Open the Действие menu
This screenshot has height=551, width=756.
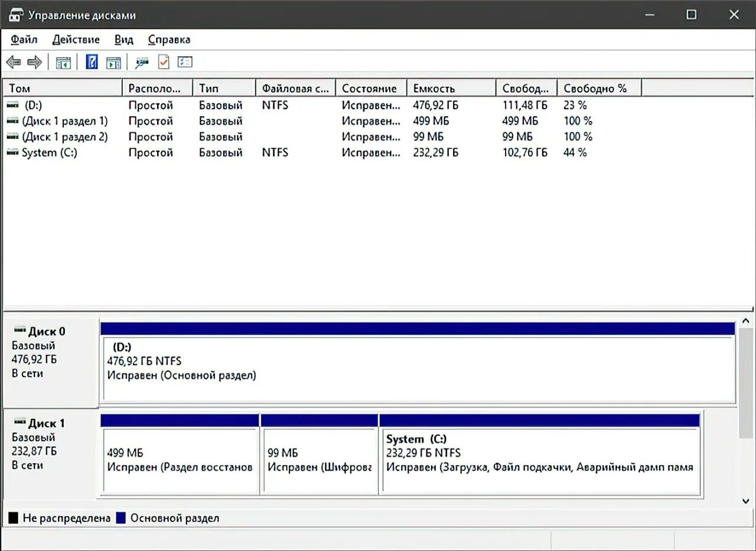[76, 40]
